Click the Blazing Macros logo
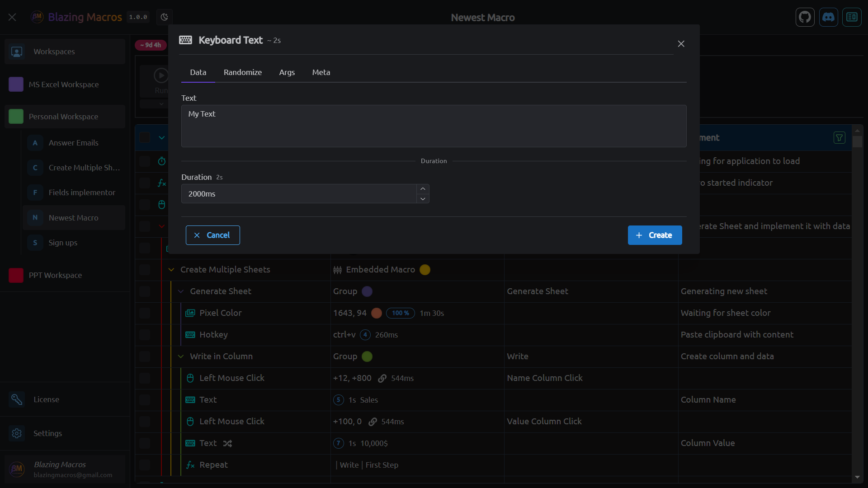This screenshot has width=868, height=488. (x=37, y=17)
